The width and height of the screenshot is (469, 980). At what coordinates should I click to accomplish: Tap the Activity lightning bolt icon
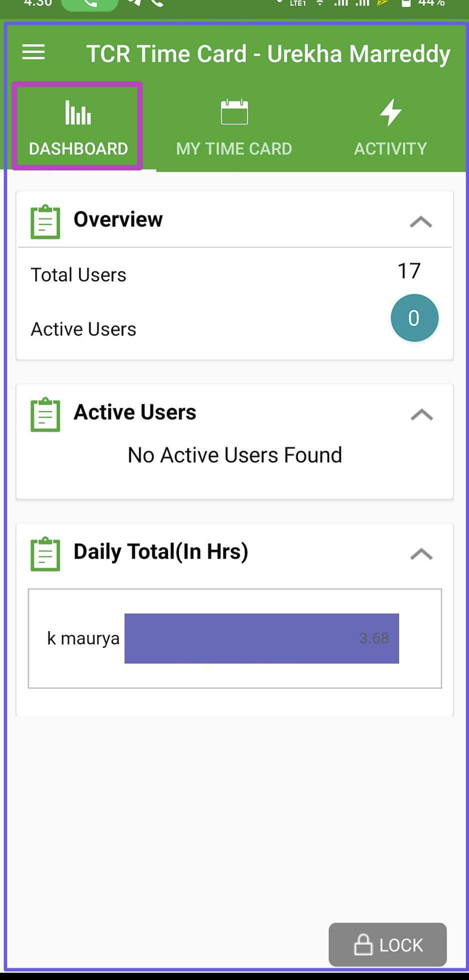(x=390, y=112)
